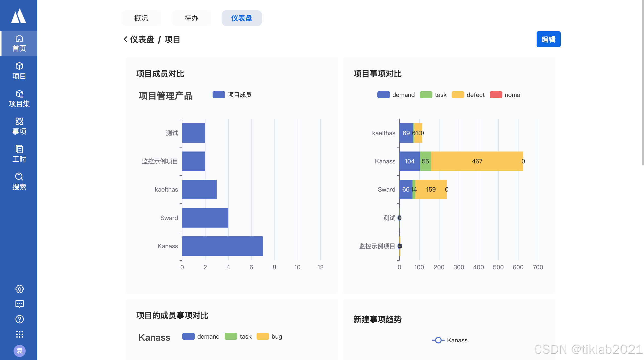Screen dimensions: 644x360
Task: Click the help question mark icon
Action: [19, 319]
